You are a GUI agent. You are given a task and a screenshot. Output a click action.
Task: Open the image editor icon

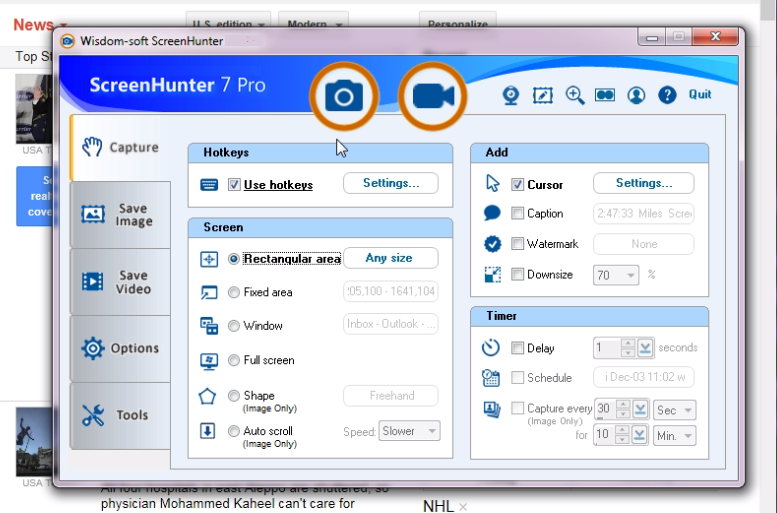click(x=543, y=95)
